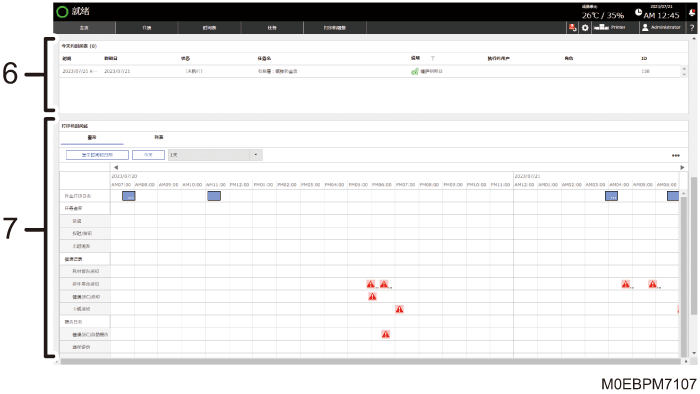Click the green maintenance icon in the schedule row
This screenshot has width=700, height=394.
pyautogui.click(x=415, y=71)
